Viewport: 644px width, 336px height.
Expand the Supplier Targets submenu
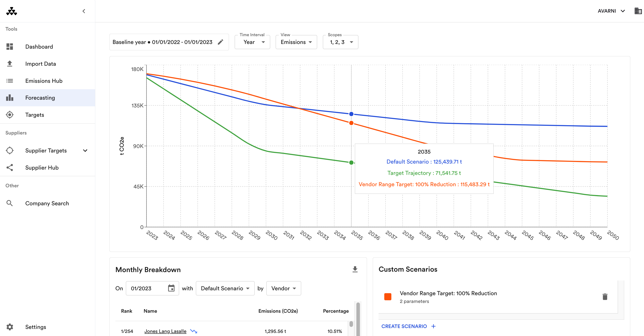click(x=85, y=150)
